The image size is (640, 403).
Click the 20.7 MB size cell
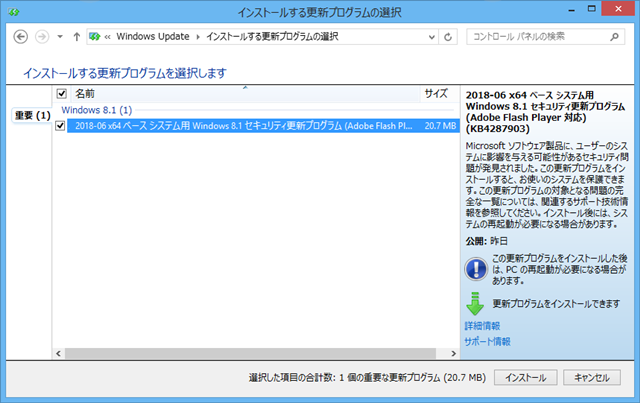click(440, 126)
